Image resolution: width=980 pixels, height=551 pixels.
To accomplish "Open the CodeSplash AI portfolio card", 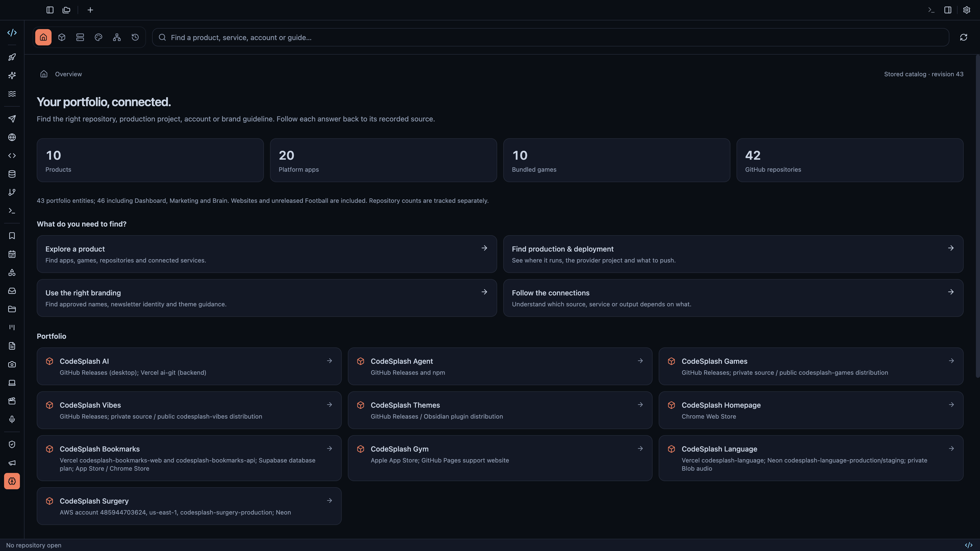I will point(189,366).
